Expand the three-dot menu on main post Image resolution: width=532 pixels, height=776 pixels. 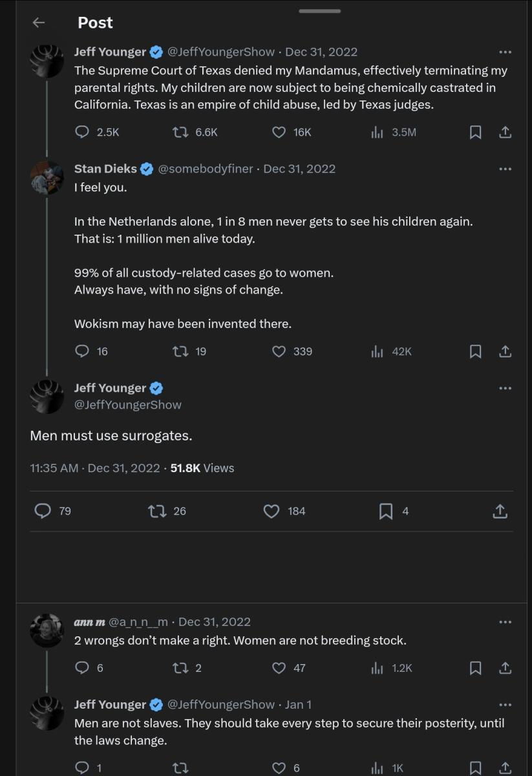point(505,388)
